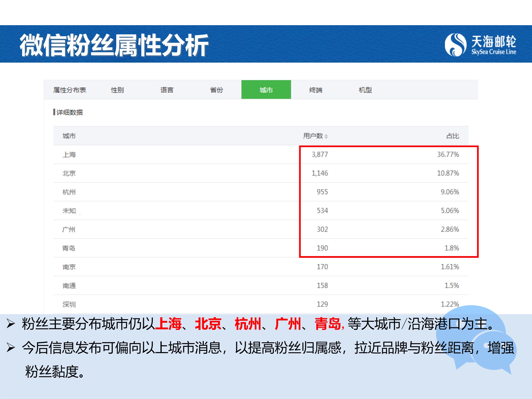Image resolution: width=532 pixels, height=399 pixels.
Task: Click the SkySea Cruise Line logo
Action: click(480, 45)
